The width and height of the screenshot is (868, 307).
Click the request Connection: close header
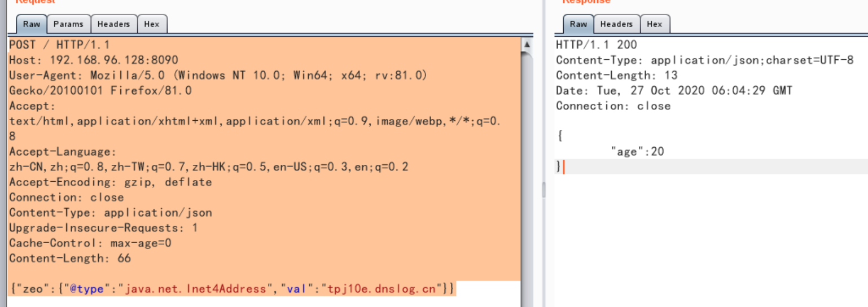pos(67,198)
